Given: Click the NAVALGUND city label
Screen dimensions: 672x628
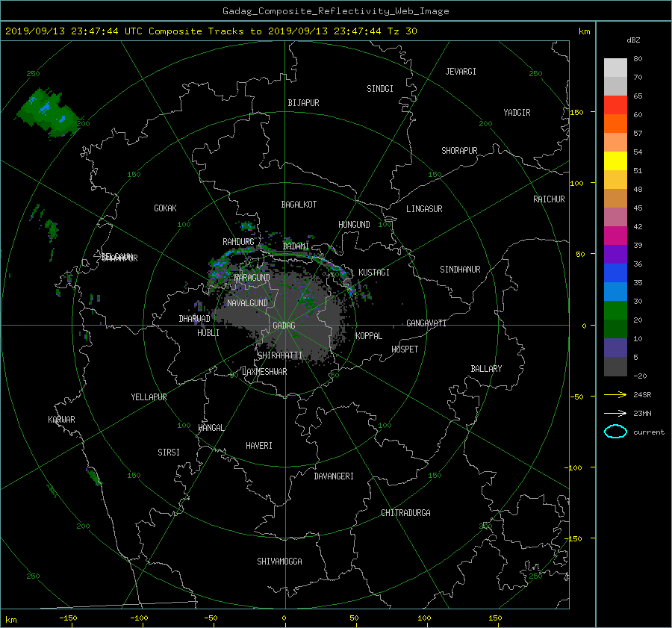Looking at the screenshot, I should (247, 303).
